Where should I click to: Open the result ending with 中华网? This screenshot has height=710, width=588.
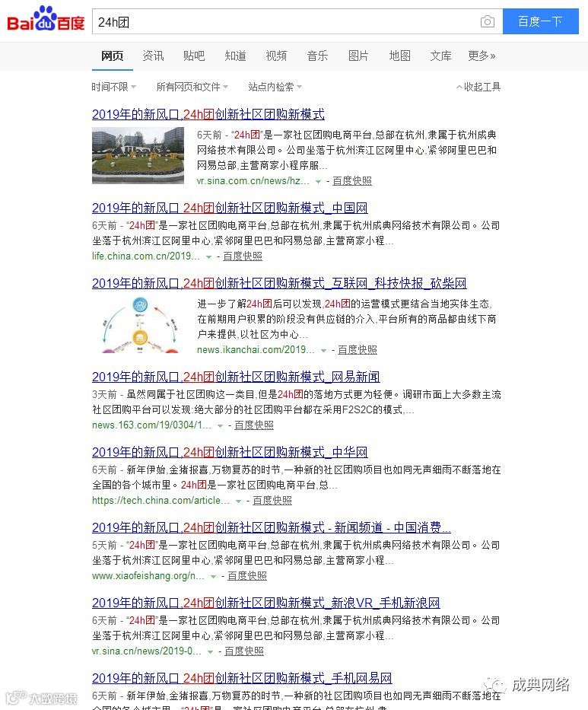click(x=230, y=452)
